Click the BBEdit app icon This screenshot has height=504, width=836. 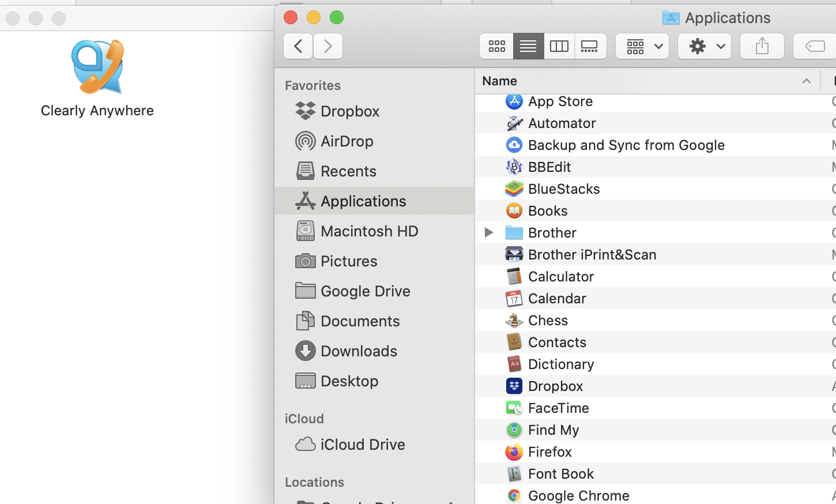pyautogui.click(x=514, y=167)
